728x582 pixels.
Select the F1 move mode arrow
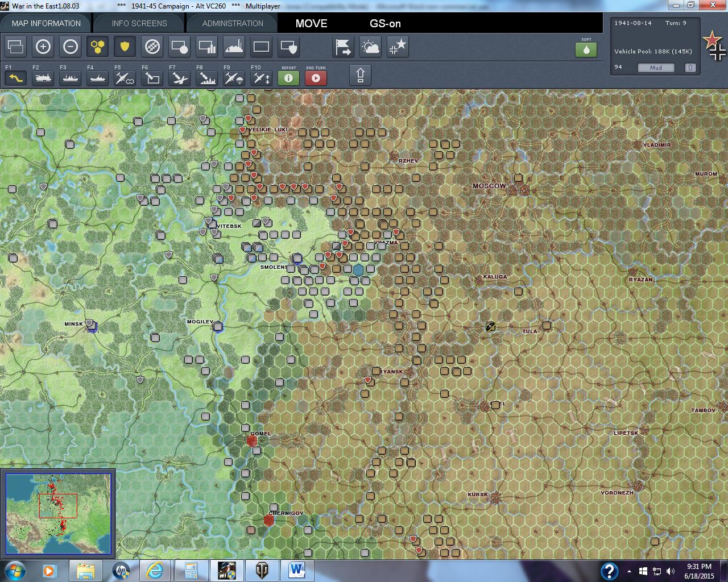(x=15, y=77)
